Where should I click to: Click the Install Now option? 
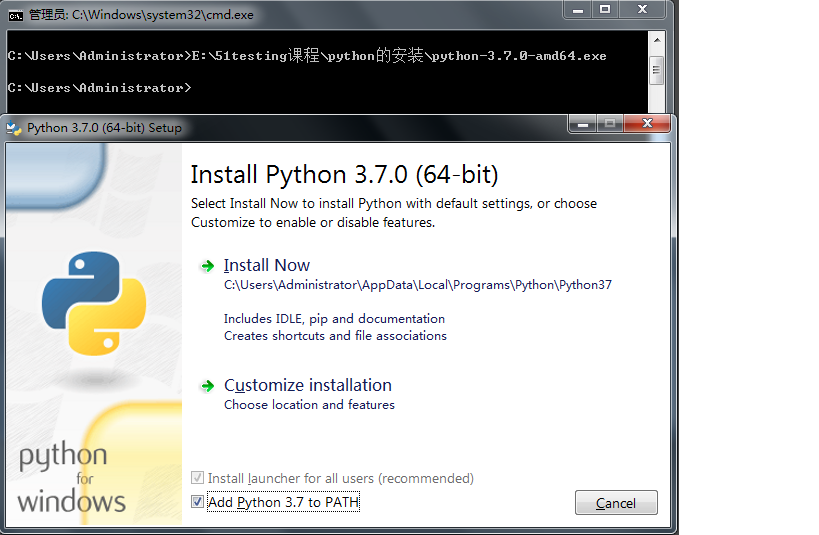pyautogui.click(x=267, y=265)
